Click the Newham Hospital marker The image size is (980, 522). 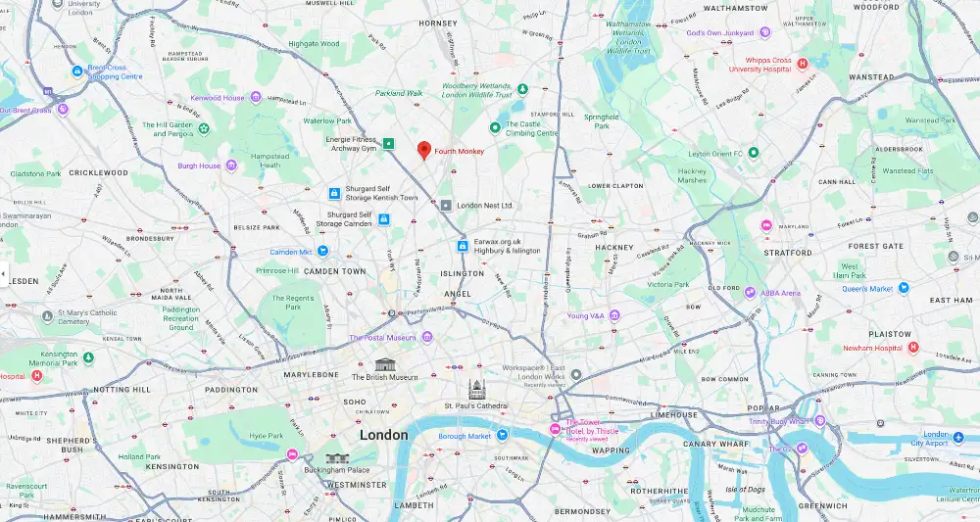click(x=913, y=347)
